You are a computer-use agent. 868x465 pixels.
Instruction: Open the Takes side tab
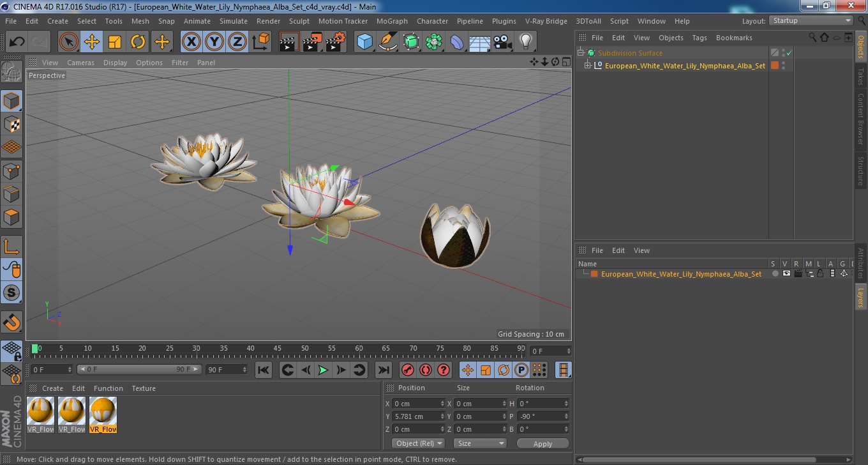[861, 77]
